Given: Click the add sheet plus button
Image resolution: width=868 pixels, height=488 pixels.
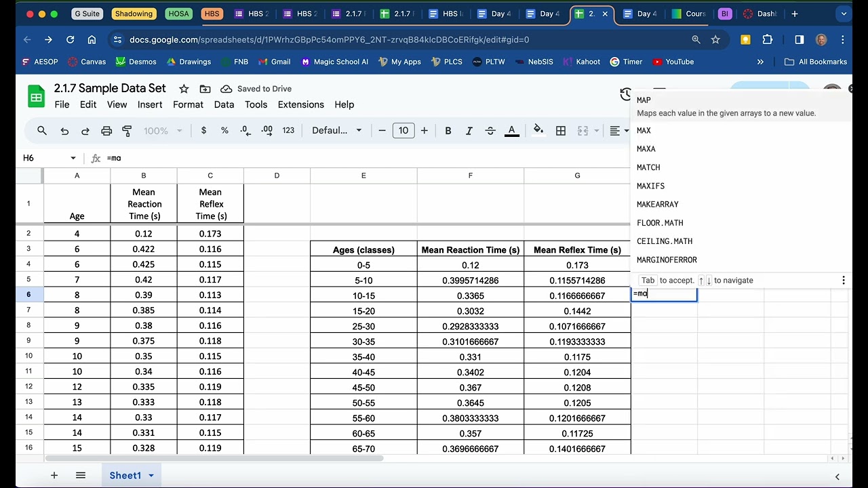Looking at the screenshot, I should pyautogui.click(x=54, y=475).
